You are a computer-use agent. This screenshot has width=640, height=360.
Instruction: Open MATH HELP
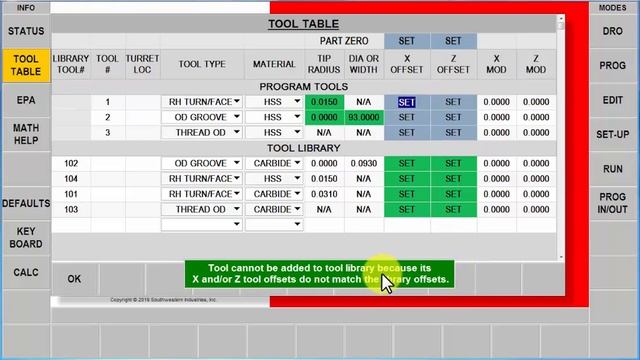[x=26, y=134]
